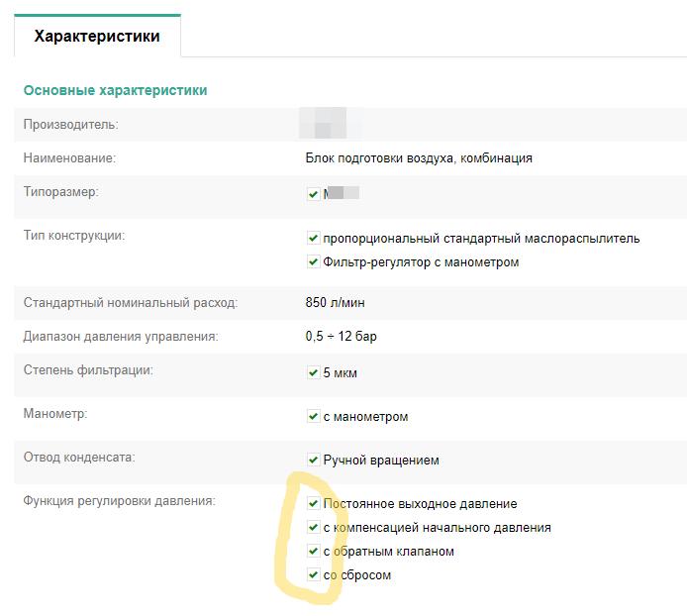The image size is (687, 616).
Task: Toggle the Типоразмер checkbox
Action: 313,194
